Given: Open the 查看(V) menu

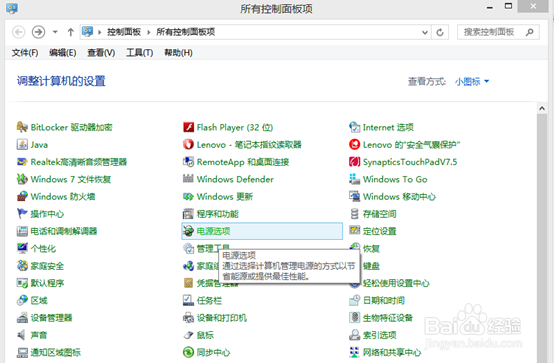Looking at the screenshot, I should (x=101, y=53).
